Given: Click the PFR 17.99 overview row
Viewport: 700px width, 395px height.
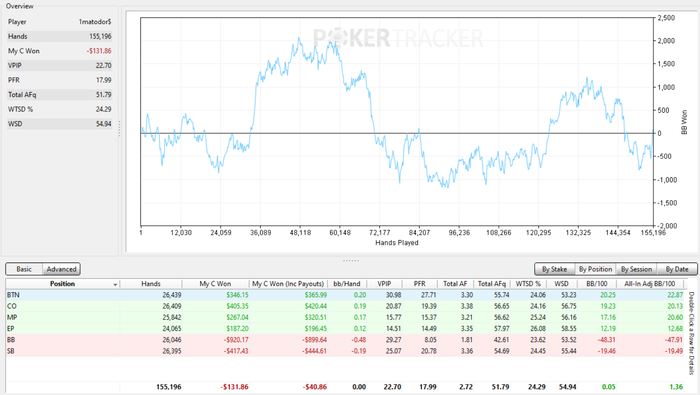Looking at the screenshot, I should click(59, 80).
